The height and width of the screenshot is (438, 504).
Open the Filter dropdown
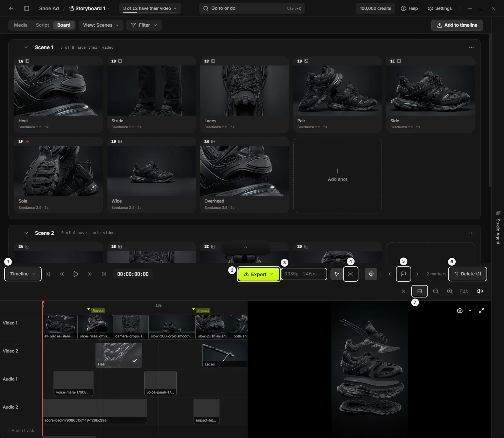pyautogui.click(x=144, y=25)
